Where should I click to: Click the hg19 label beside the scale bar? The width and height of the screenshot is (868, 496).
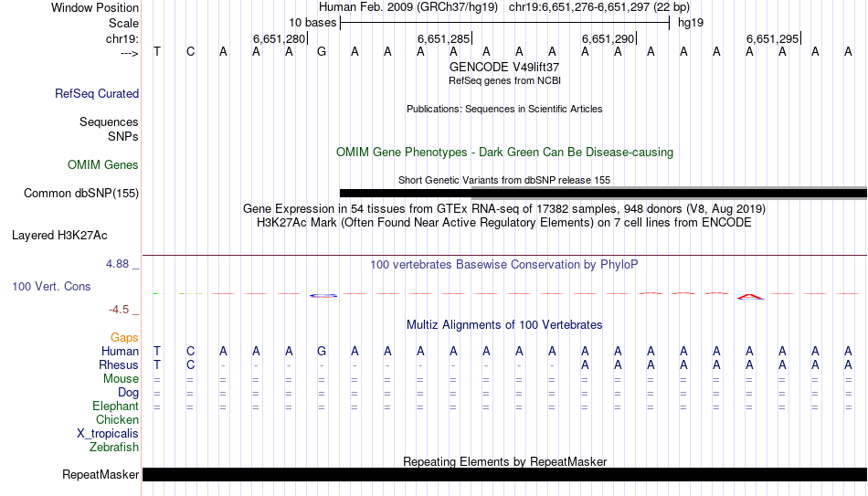(691, 23)
